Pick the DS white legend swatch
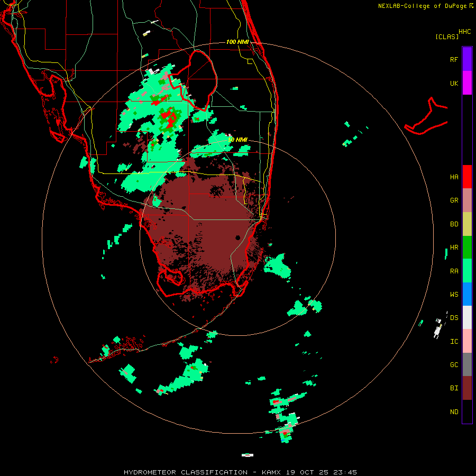 467,317
